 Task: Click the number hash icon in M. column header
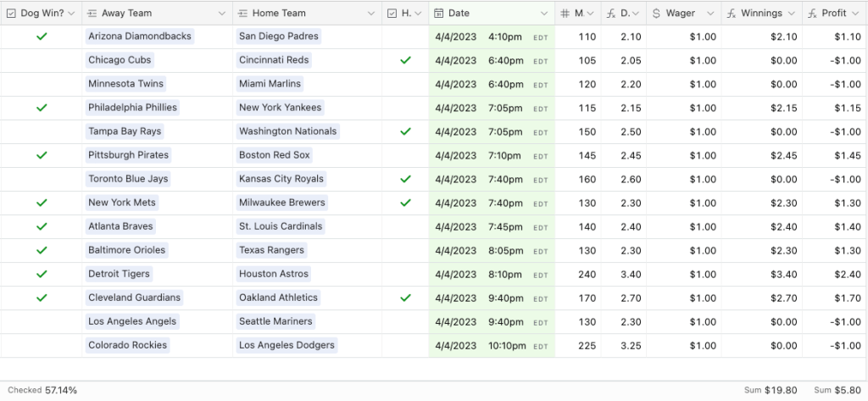click(565, 14)
